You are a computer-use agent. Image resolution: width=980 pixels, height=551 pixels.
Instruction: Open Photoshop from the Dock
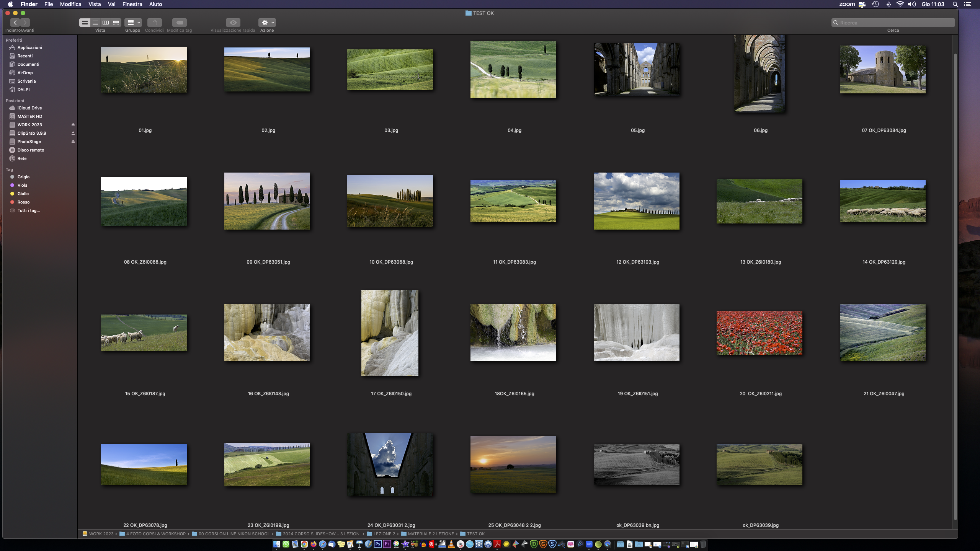point(377,544)
